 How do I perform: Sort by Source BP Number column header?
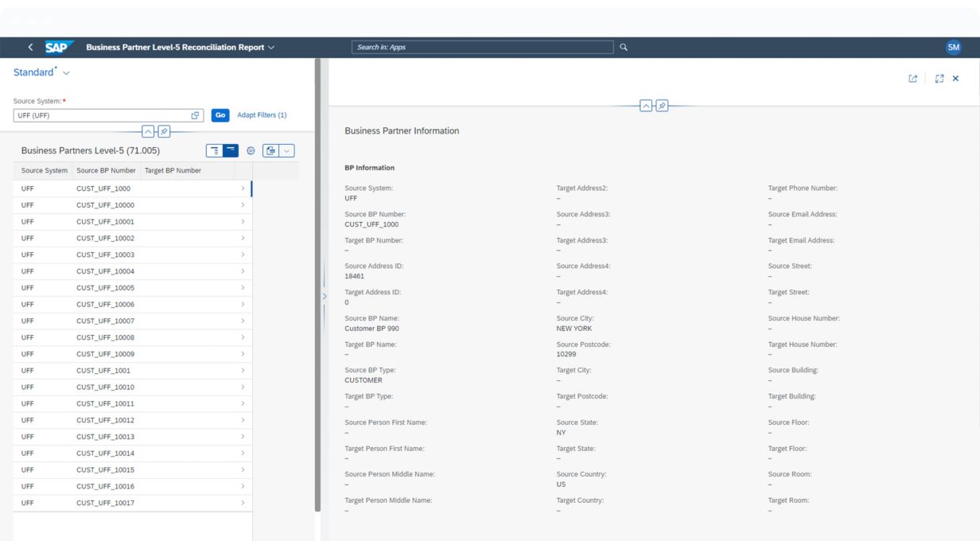(x=106, y=170)
